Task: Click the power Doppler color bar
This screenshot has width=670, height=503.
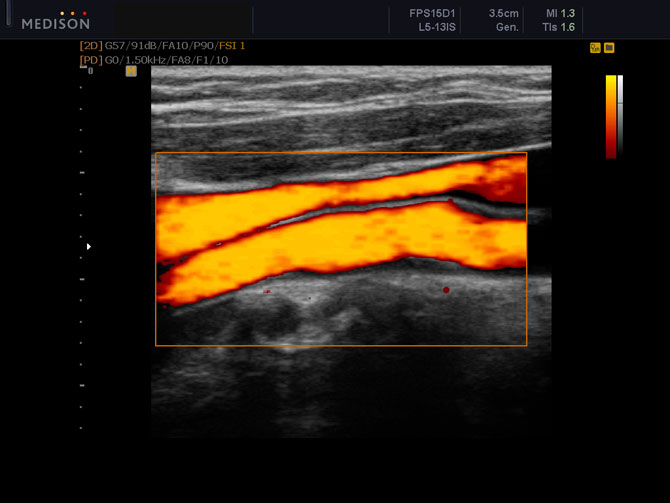Action: tap(611, 117)
